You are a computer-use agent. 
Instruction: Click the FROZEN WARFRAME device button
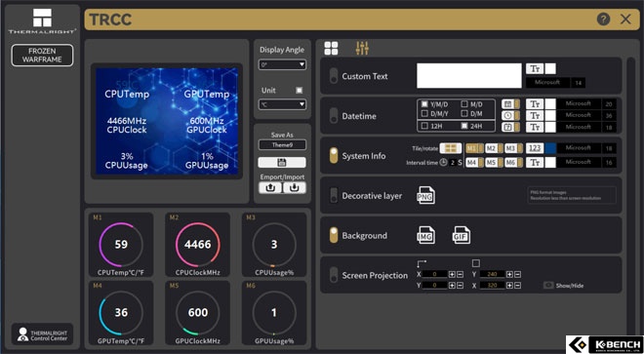(42, 55)
